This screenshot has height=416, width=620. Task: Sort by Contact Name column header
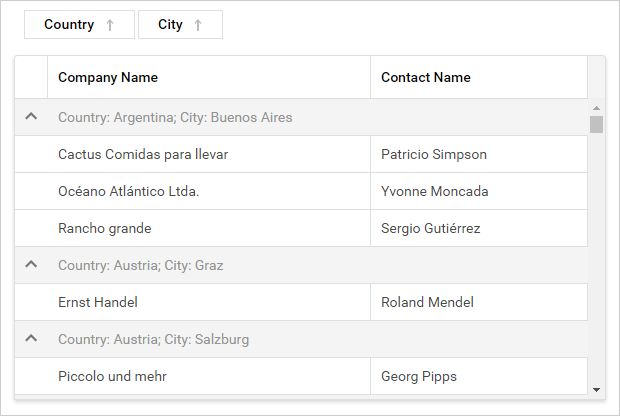click(x=426, y=77)
